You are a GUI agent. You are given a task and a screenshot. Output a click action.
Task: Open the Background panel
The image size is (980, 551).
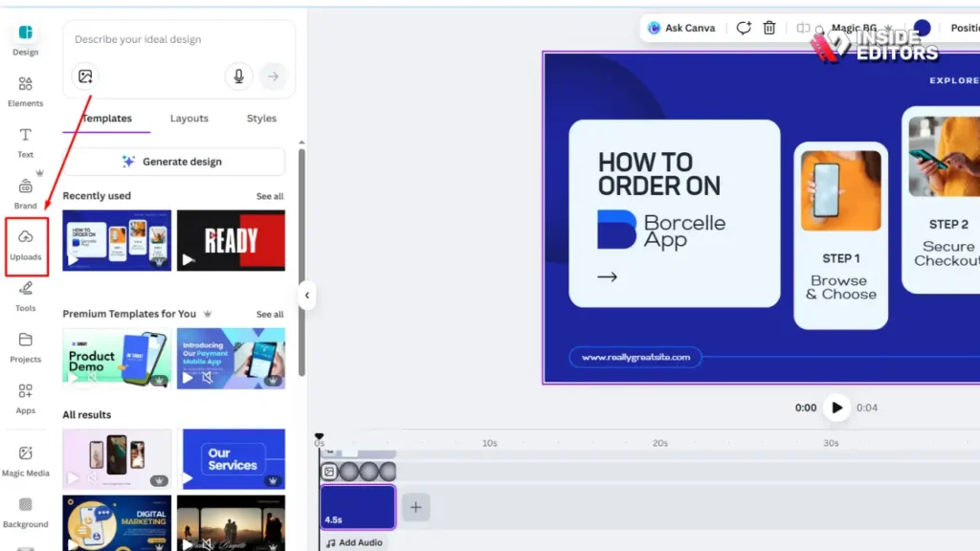coord(25,513)
